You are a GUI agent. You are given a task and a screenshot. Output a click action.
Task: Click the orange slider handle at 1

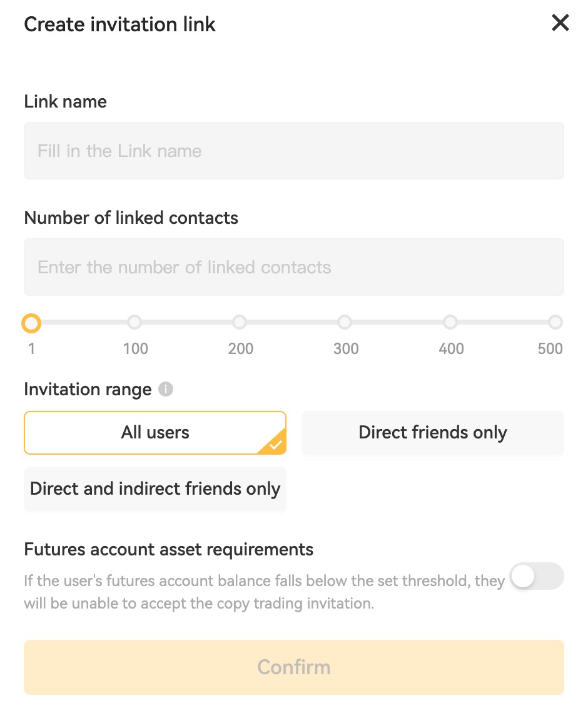pyautogui.click(x=31, y=323)
